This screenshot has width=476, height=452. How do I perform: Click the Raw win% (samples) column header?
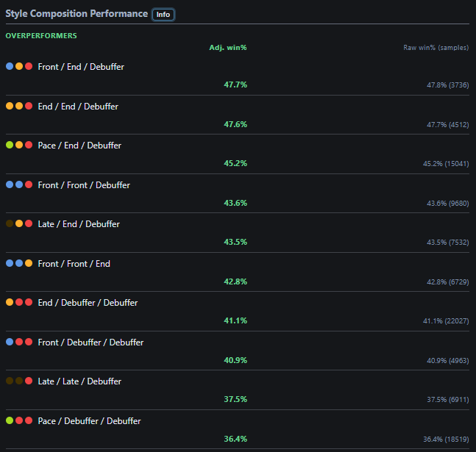point(436,48)
